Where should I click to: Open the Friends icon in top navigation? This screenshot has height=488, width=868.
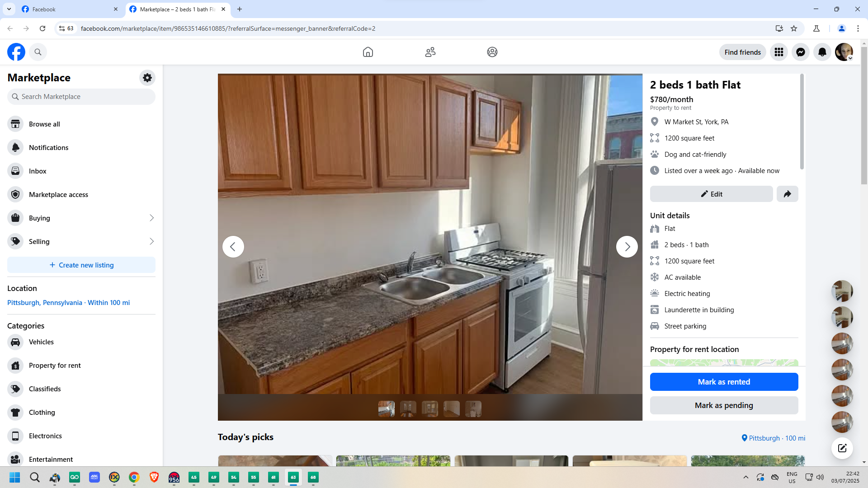tap(430, 52)
